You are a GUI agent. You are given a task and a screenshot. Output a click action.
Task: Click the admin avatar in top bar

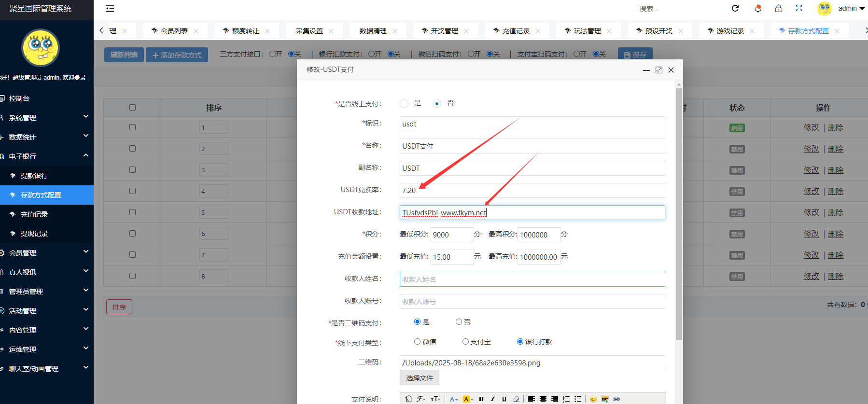coord(825,8)
